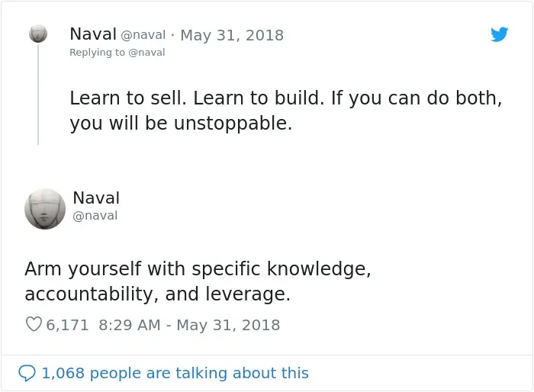Click the phrase "you will be unstoppable."
Screen dimensions: 534x392
click(181, 124)
